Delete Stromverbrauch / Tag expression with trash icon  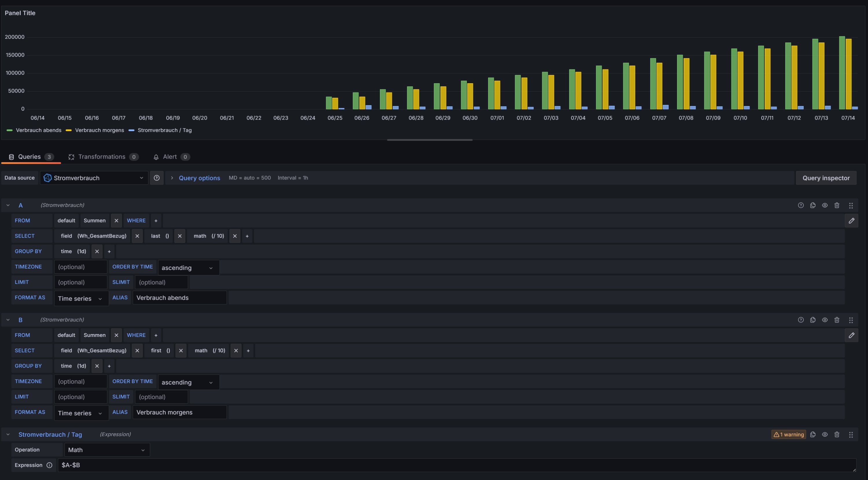(837, 435)
